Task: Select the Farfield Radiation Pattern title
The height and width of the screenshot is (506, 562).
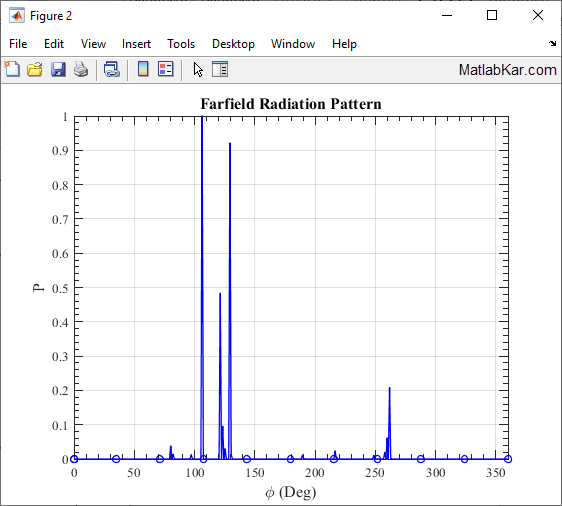Action: point(291,104)
